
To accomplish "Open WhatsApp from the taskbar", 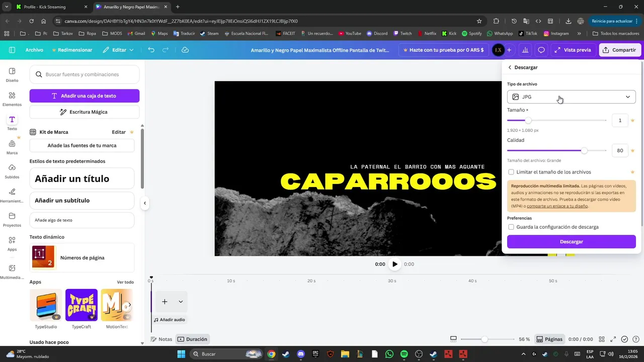I will coord(389,354).
